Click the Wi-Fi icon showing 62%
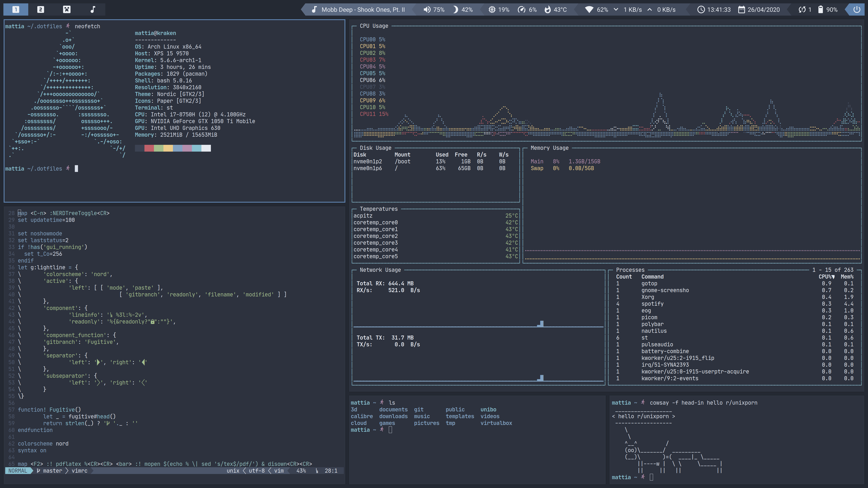Viewport: 868px width, 488px height. (589, 9)
